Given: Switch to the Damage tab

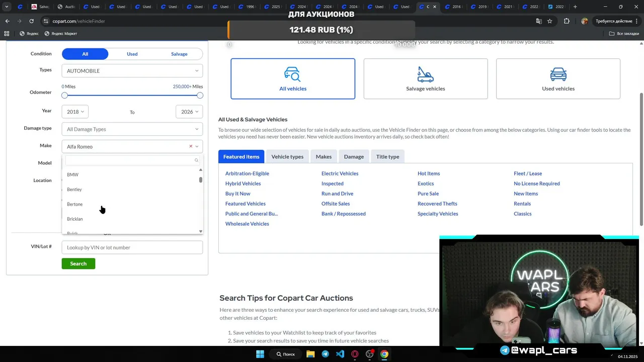Looking at the screenshot, I should [x=354, y=156].
